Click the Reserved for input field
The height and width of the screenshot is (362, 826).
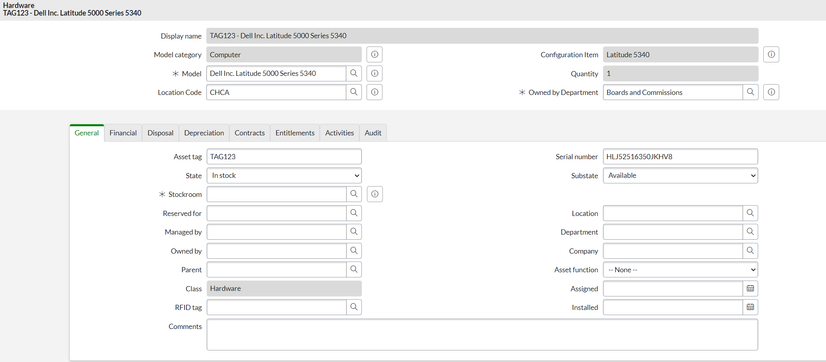[x=277, y=213]
